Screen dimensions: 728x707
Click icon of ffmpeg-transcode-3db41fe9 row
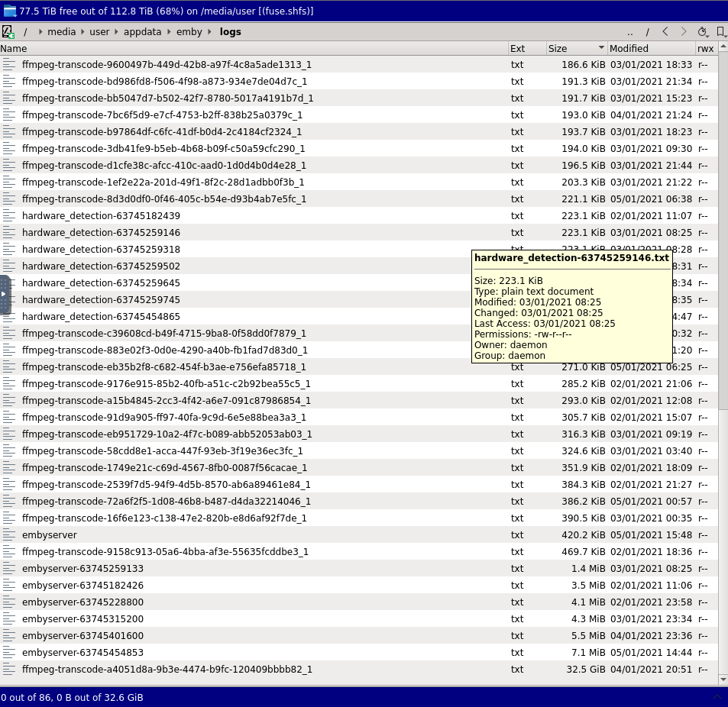[x=9, y=148]
